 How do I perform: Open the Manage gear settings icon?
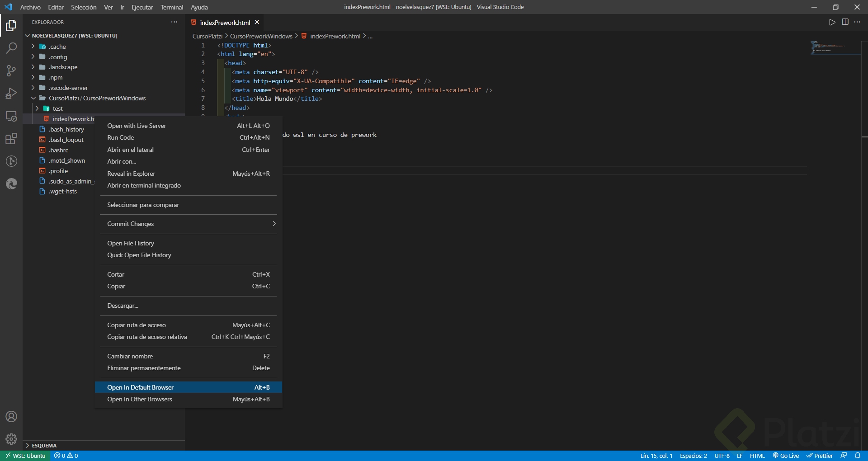click(11, 439)
